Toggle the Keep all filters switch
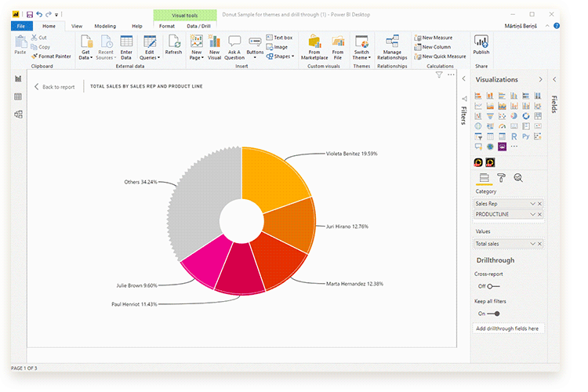Viewport: 588px width, 392px height. click(493, 314)
